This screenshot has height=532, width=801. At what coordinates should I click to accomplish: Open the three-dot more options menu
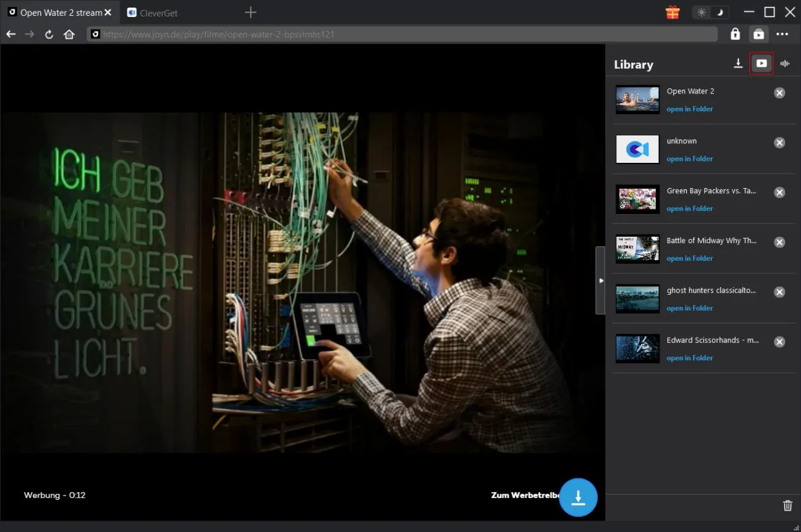coord(782,34)
